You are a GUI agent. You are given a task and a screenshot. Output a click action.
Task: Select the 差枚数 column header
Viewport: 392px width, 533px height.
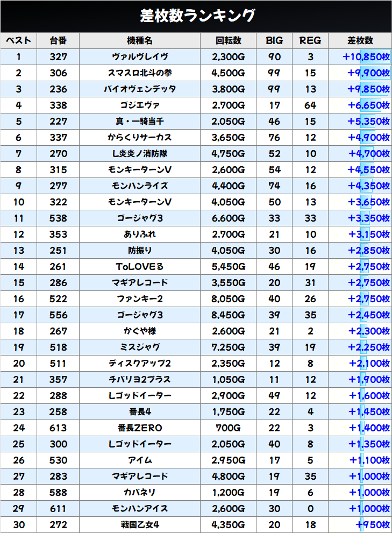click(360, 40)
